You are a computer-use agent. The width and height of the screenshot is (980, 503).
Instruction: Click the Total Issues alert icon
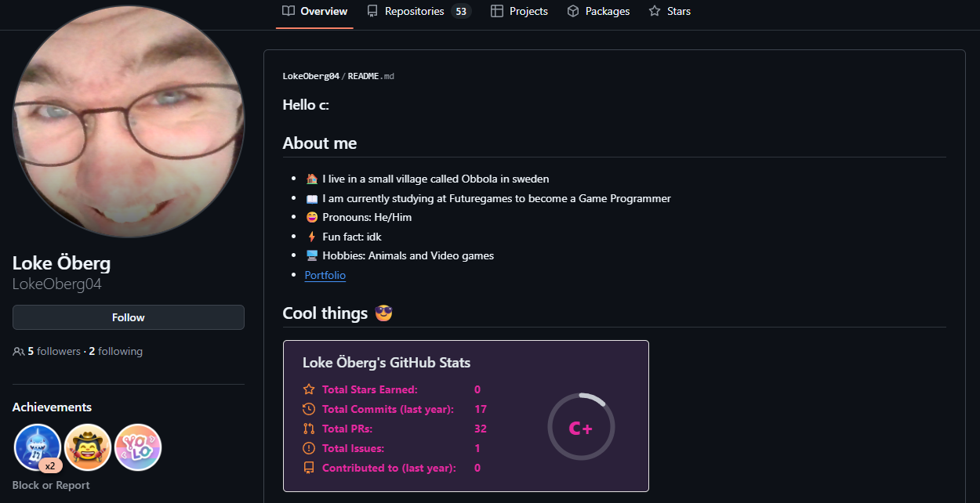[309, 448]
